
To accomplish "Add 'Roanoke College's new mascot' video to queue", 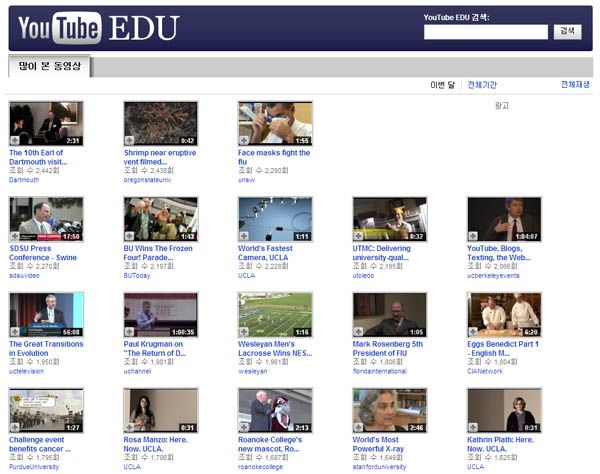I will pos(244,427).
